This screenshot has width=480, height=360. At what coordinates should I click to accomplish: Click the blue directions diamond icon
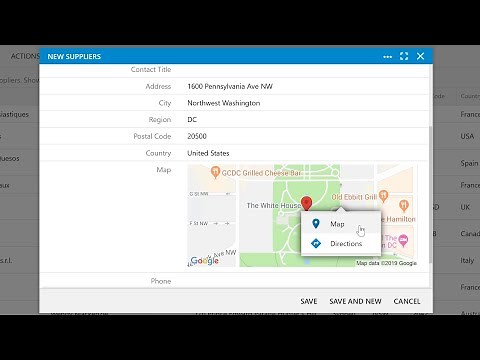pos(316,243)
